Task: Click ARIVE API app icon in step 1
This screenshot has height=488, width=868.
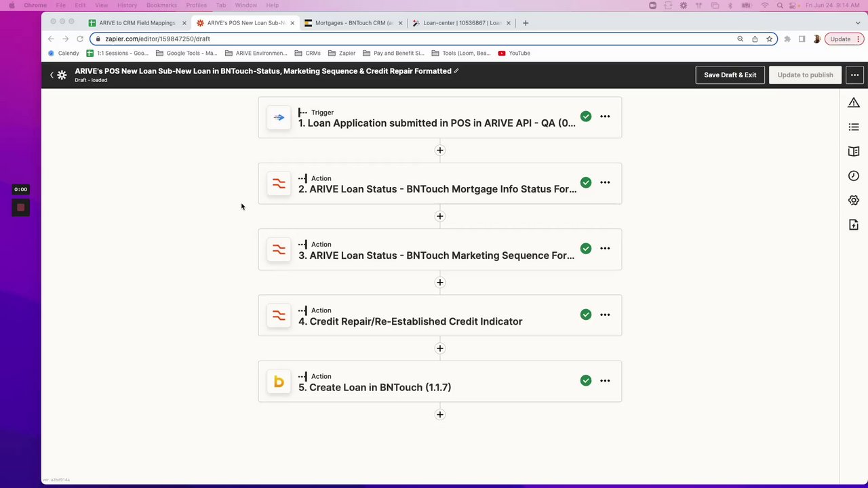Action: 279,117
